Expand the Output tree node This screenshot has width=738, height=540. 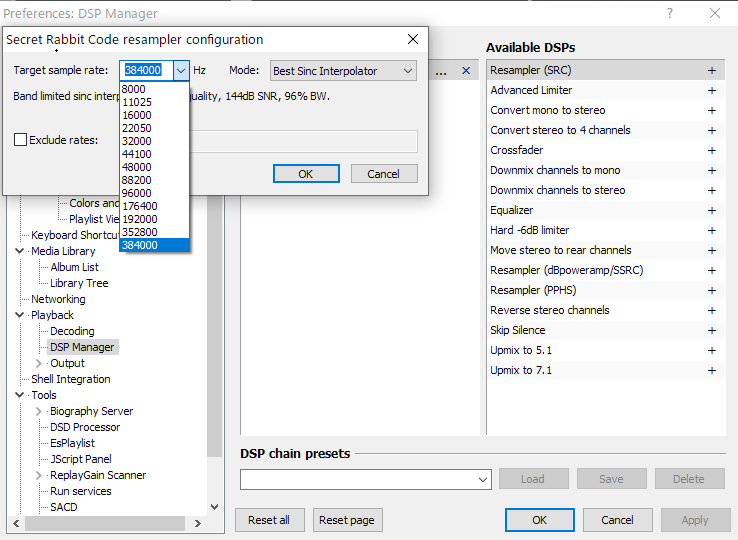coord(39,363)
